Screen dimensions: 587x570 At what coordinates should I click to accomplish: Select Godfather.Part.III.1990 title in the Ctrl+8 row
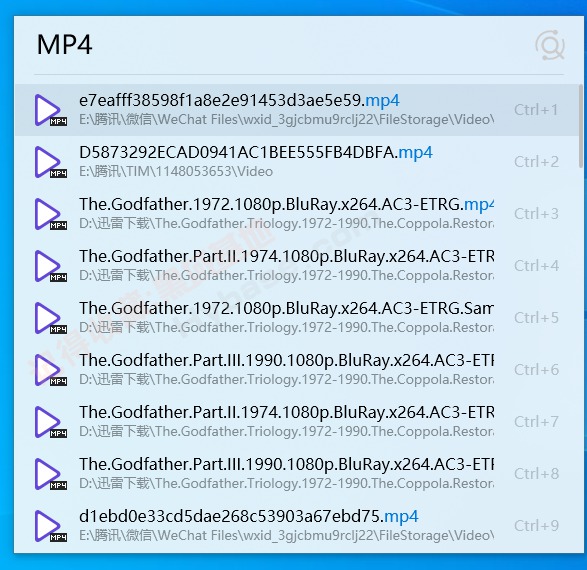[x=286, y=464]
